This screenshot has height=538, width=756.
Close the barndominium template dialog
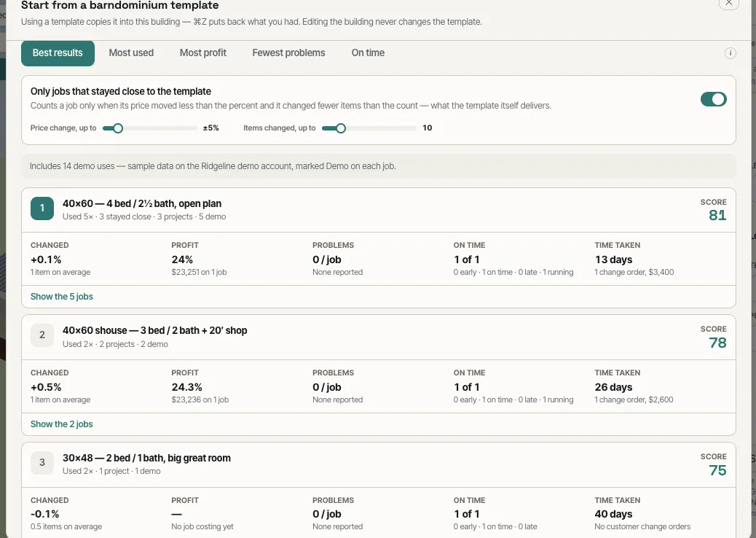728,3
